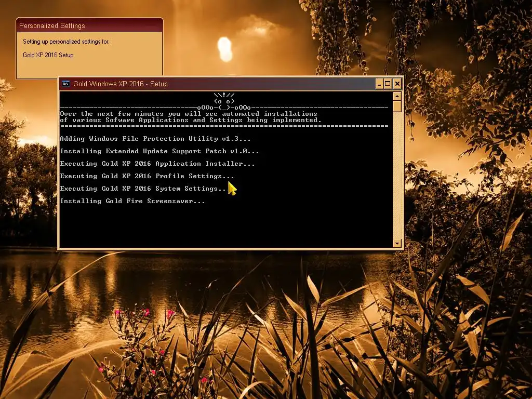The height and width of the screenshot is (399, 532).
Task: Click the console scrollbar thumb
Action: [x=397, y=106]
